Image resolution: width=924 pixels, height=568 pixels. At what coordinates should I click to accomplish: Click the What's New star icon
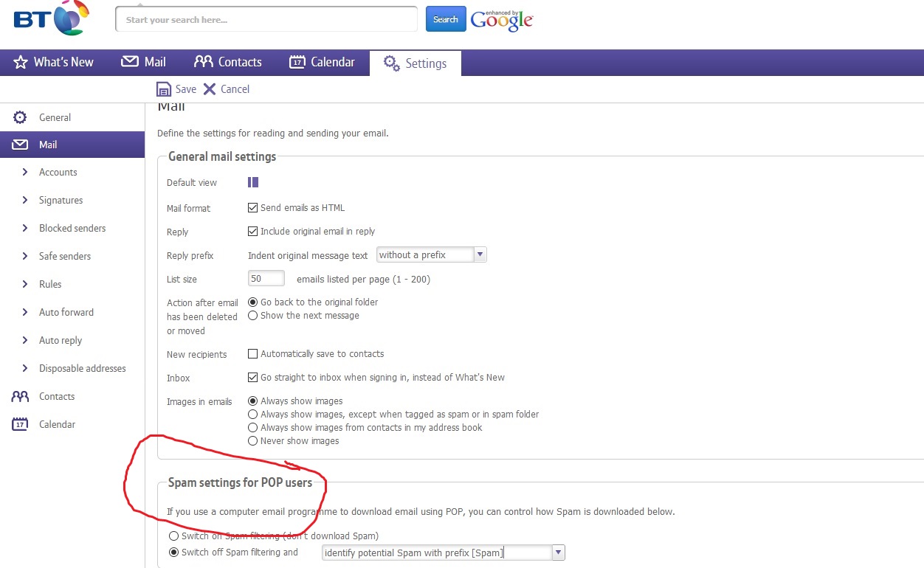coord(21,62)
